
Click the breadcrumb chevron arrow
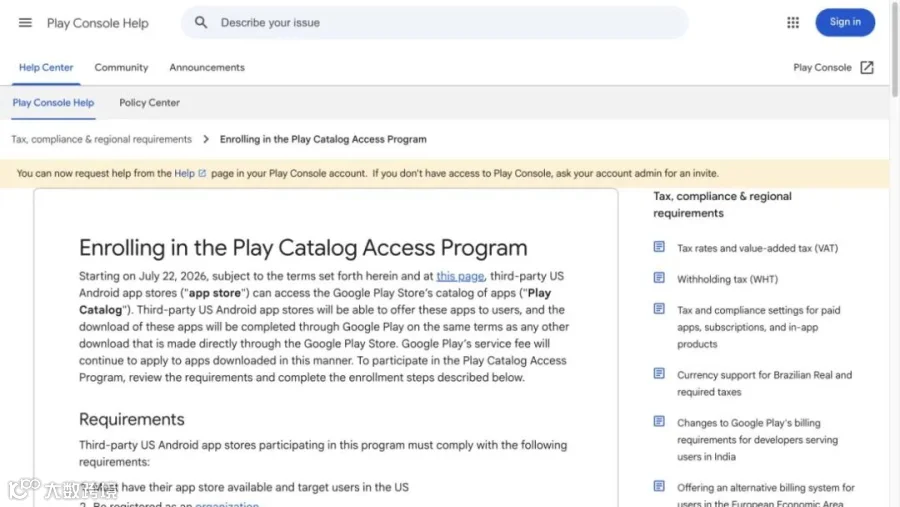[x=205, y=139]
